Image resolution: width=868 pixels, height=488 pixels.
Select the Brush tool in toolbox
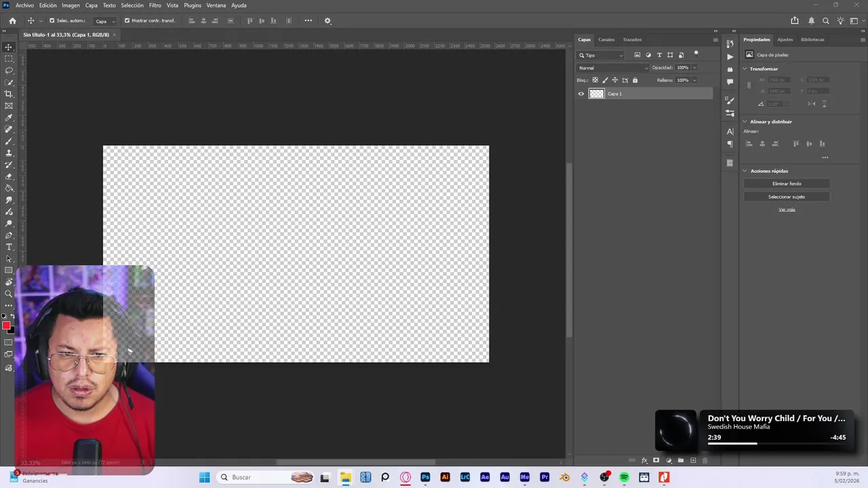coord(9,141)
